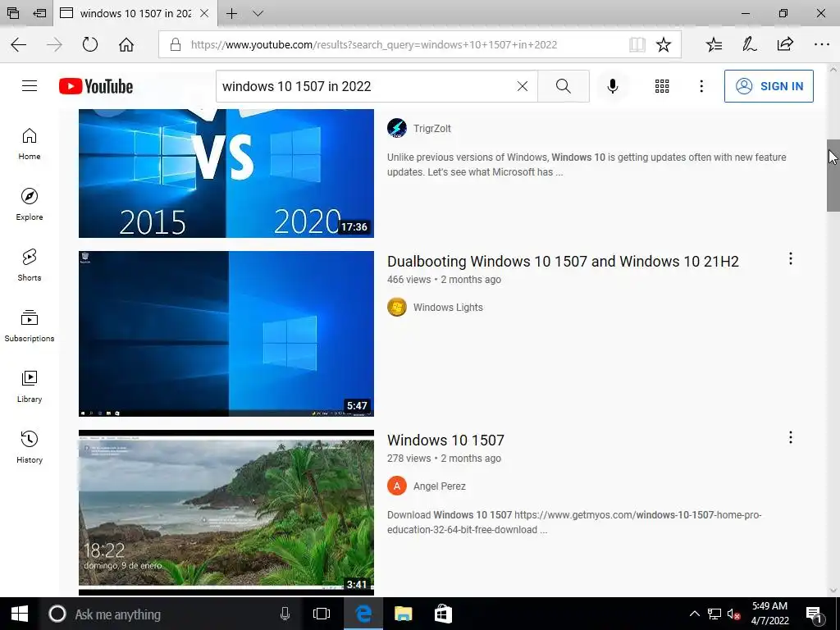
Task: Click the Cortana microphone icon
Action: pyautogui.click(x=285, y=614)
